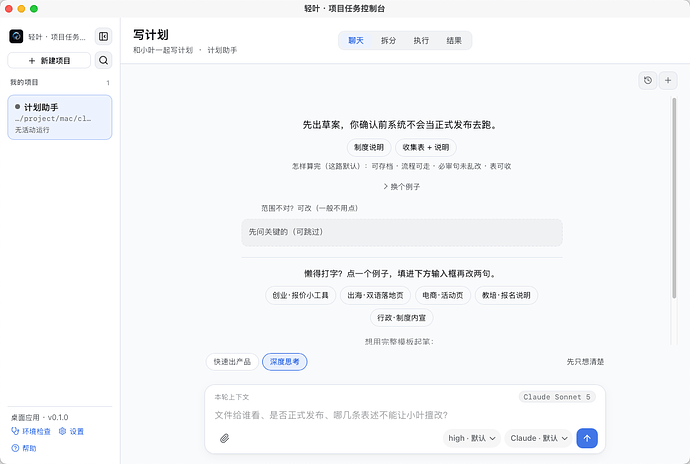The width and height of the screenshot is (690, 464).
Task: Click 无活动运行 status text
Action: [x=32, y=130]
